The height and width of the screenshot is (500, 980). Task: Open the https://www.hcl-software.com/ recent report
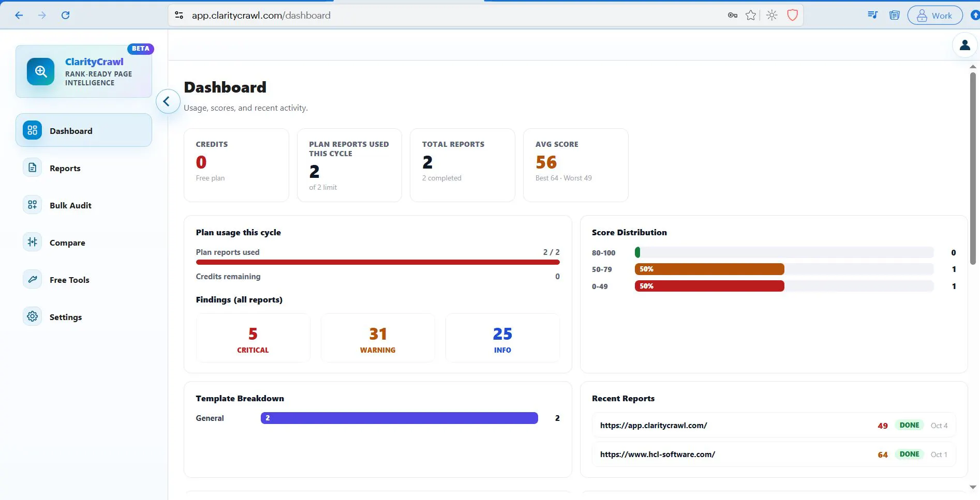point(774,454)
